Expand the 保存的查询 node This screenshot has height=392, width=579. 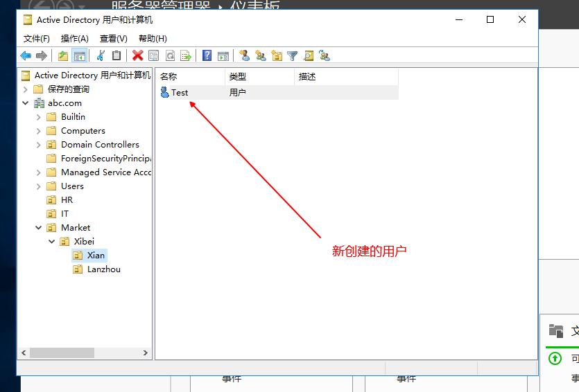pyautogui.click(x=25, y=89)
